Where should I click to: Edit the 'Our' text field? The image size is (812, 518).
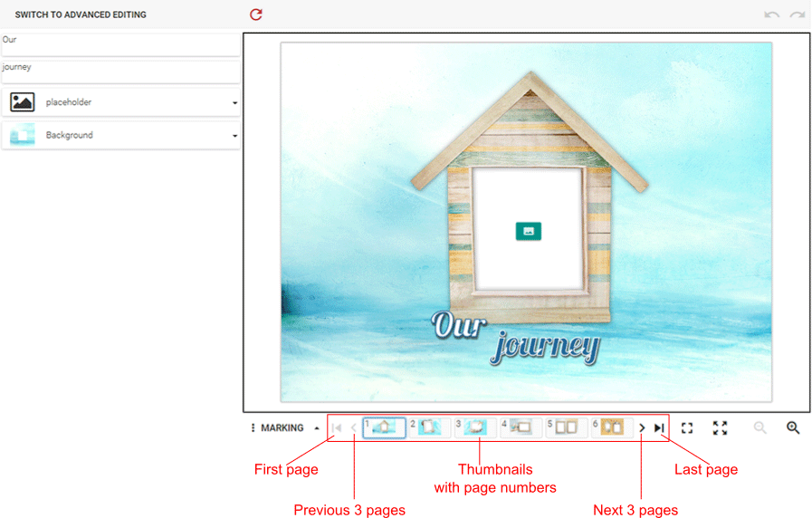click(120, 45)
